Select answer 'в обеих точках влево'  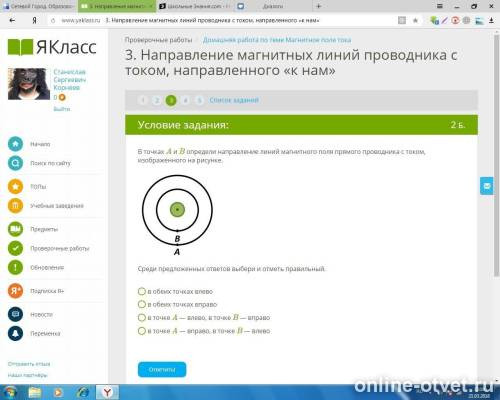click(x=142, y=291)
